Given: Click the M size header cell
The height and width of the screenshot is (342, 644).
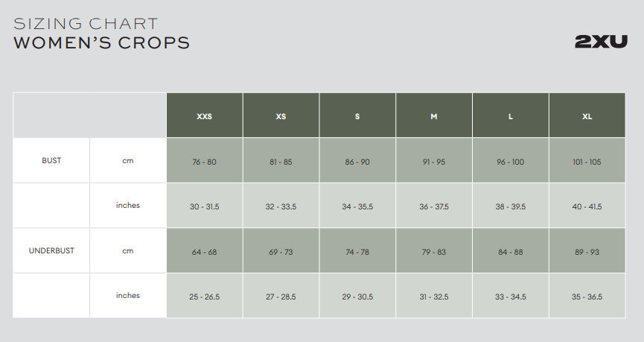Looking at the screenshot, I should (434, 115).
